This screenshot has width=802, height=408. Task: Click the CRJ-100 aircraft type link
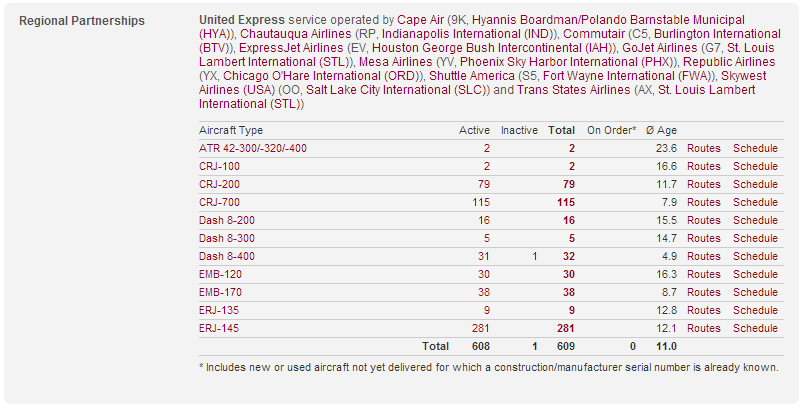coord(219,166)
